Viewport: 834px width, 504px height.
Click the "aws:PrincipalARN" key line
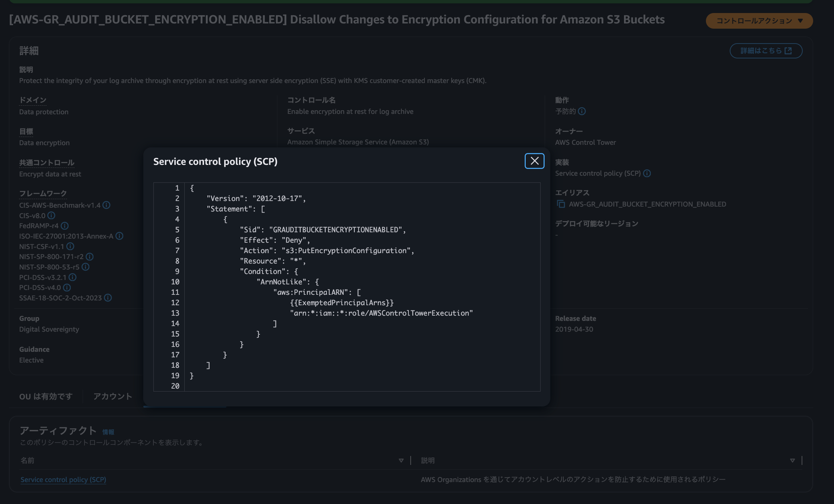[x=317, y=292]
